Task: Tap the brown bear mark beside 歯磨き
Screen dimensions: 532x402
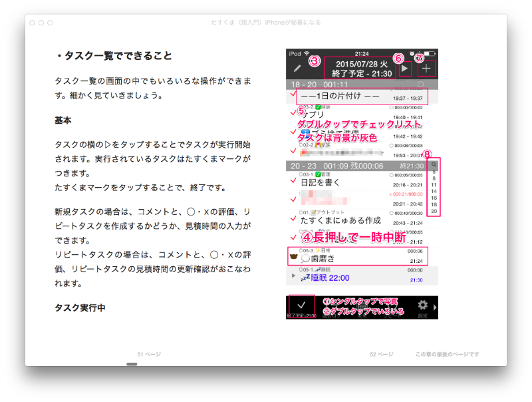Action: (x=294, y=257)
